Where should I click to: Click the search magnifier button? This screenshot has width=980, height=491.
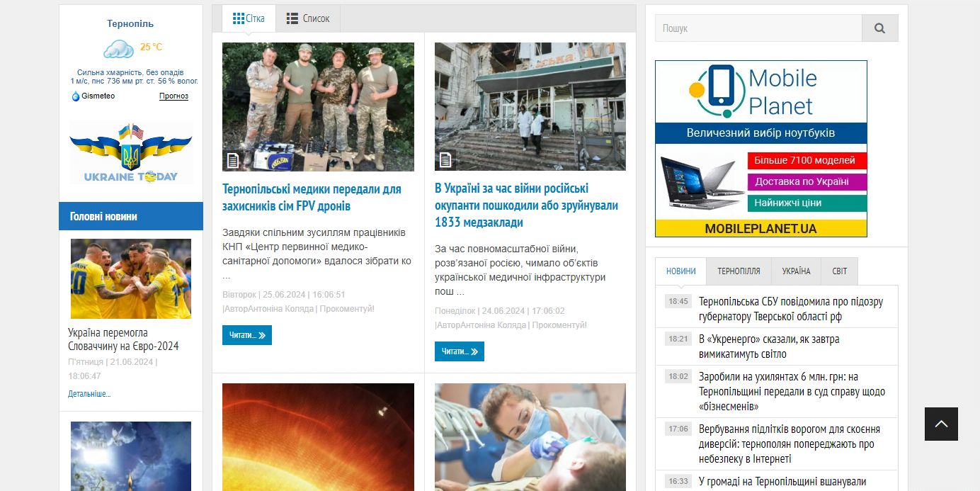click(879, 28)
